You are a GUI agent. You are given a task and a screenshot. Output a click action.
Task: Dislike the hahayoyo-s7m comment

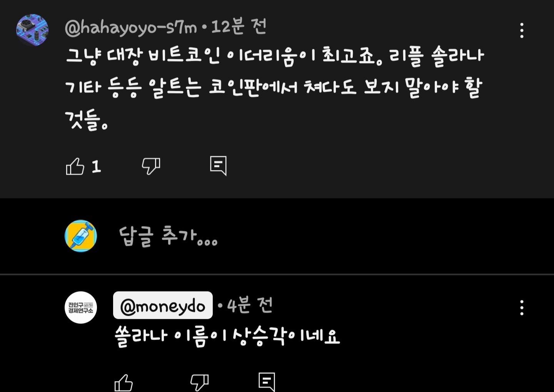151,167
